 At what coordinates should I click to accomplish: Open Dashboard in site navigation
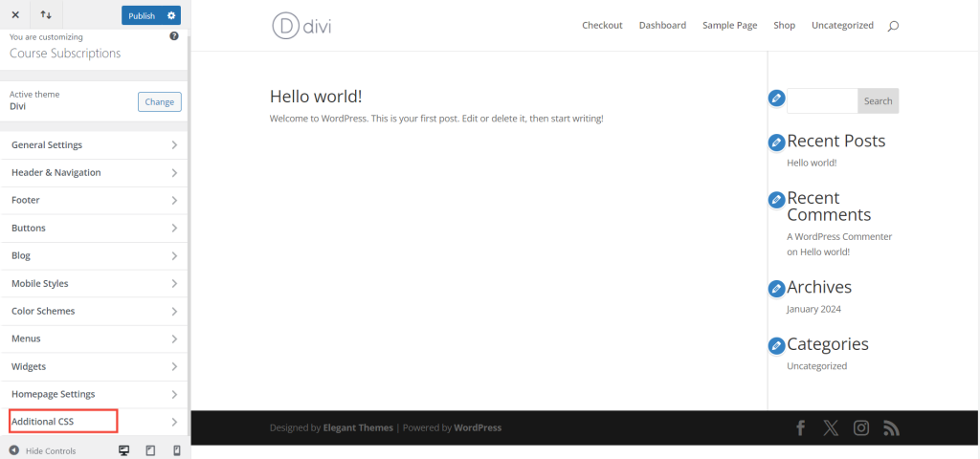tap(662, 26)
